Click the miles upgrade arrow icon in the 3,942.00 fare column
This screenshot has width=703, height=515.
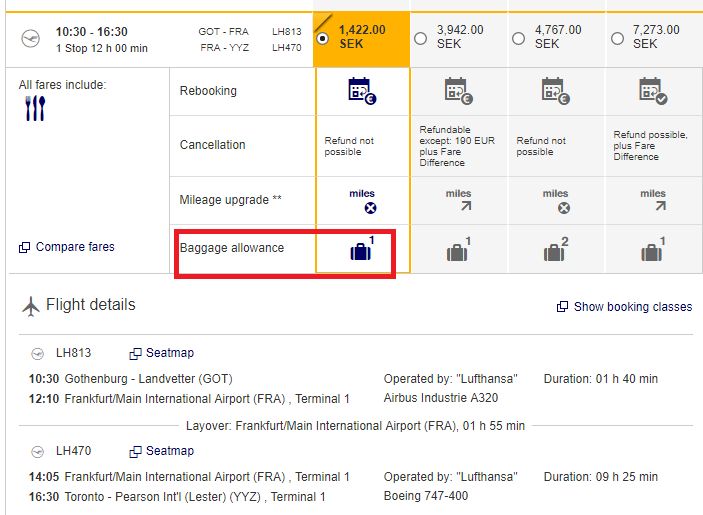click(466, 206)
